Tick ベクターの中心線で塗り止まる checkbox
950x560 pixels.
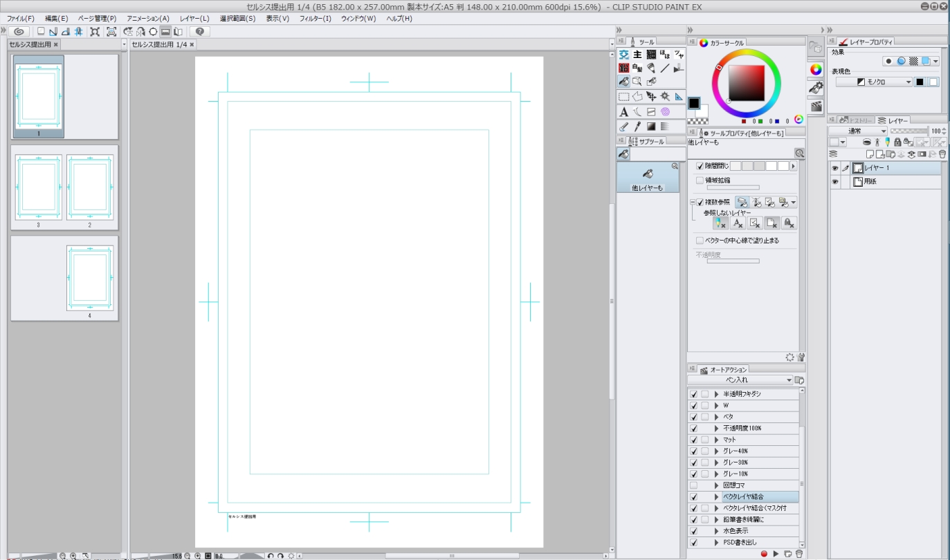click(700, 241)
